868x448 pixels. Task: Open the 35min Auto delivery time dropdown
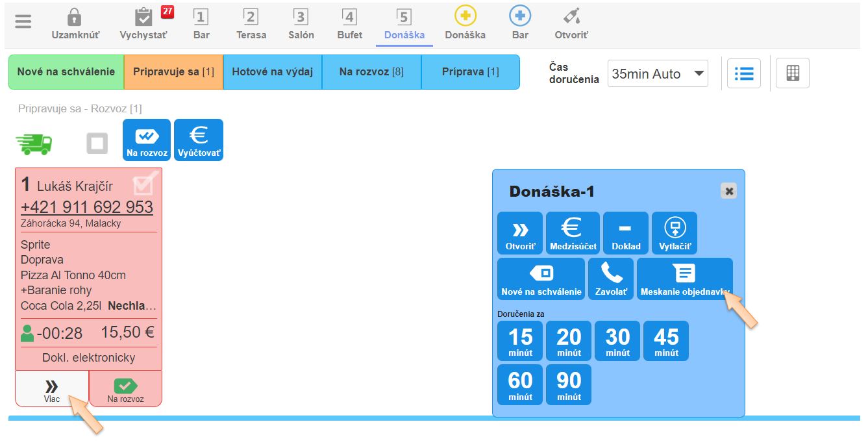[658, 74]
